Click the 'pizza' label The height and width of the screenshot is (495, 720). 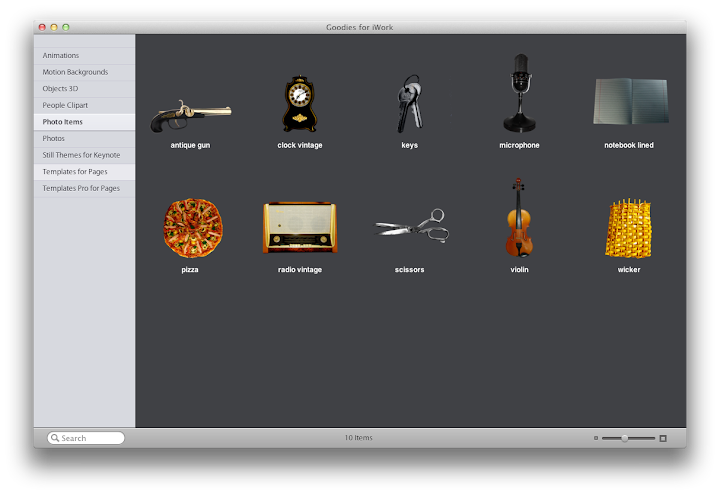(190, 270)
